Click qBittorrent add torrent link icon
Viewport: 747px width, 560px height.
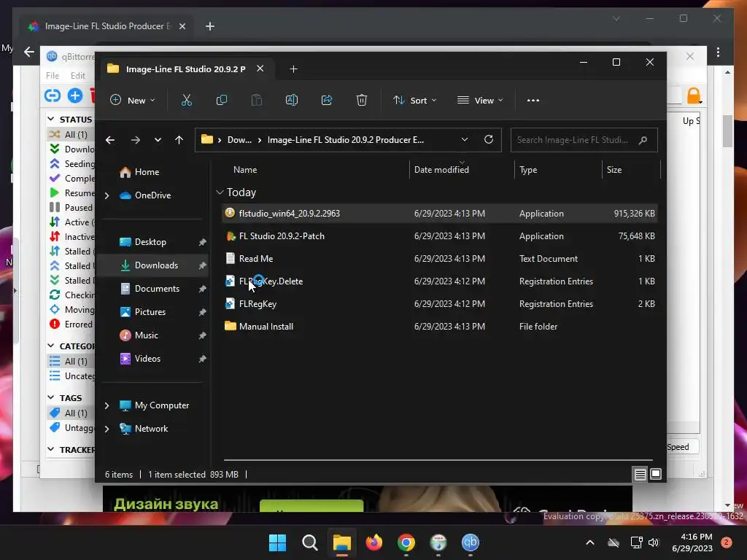(x=53, y=96)
